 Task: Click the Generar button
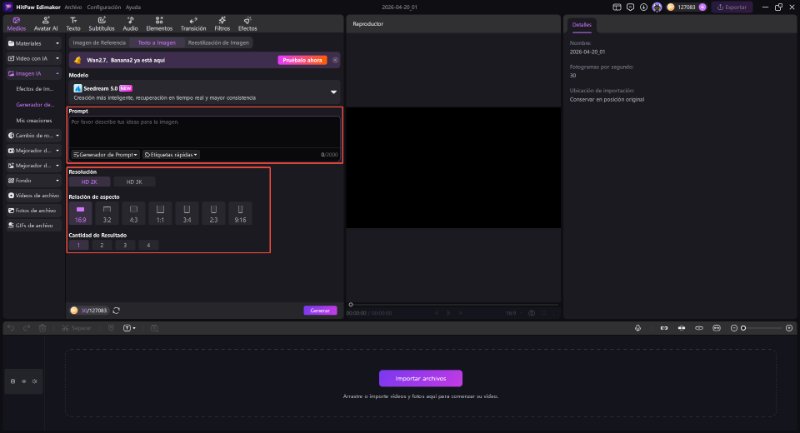pyautogui.click(x=320, y=311)
